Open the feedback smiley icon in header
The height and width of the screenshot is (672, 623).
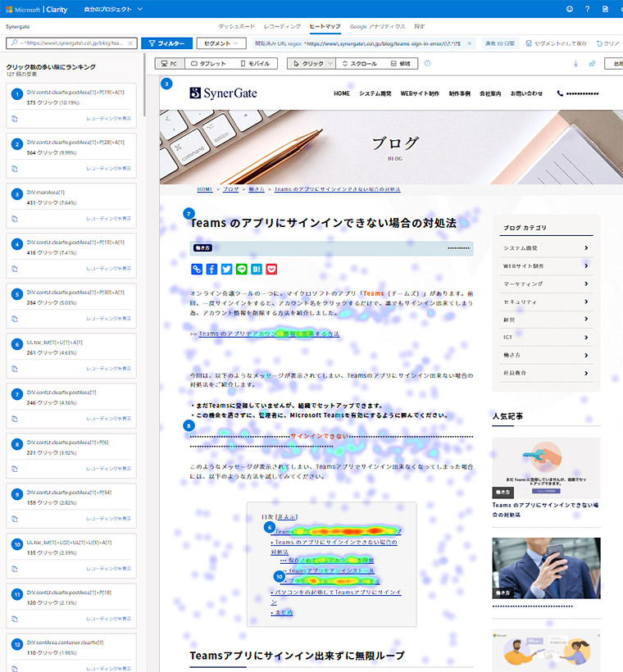(x=570, y=9)
